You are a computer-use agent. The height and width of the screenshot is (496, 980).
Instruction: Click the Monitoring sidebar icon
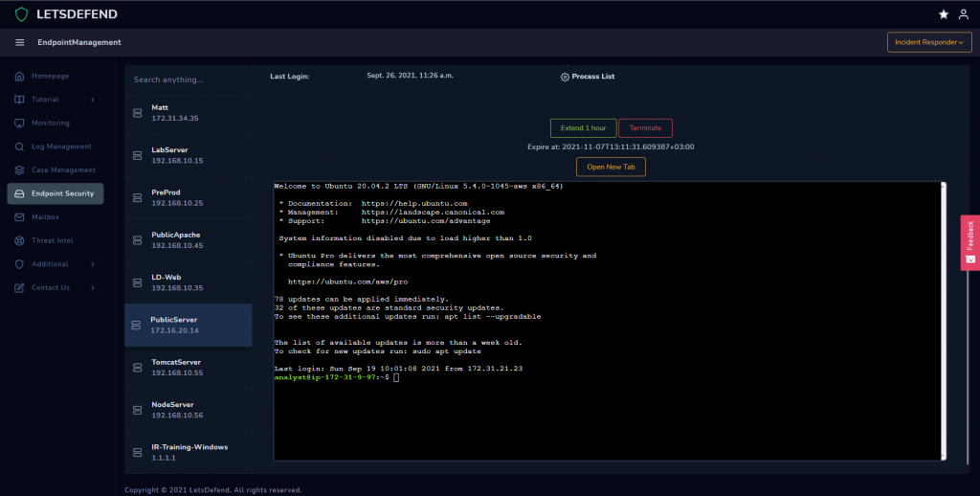[20, 124]
